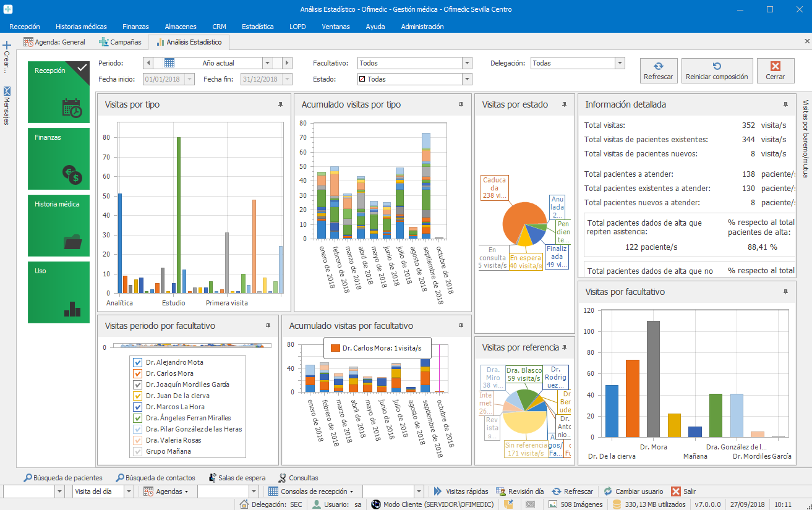Image resolution: width=812 pixels, height=510 pixels.
Task: Expand the Facultativo dropdown
Action: 467,63
